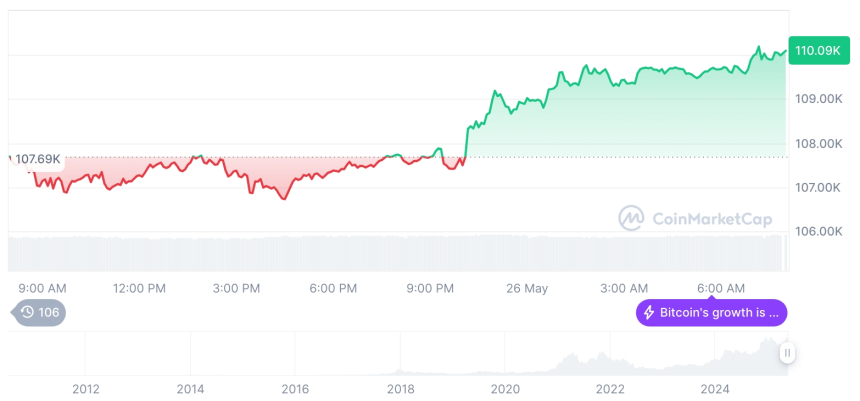Select 2020 on the mini timeline
Viewport: 860px width, 401px height.
pyautogui.click(x=505, y=388)
